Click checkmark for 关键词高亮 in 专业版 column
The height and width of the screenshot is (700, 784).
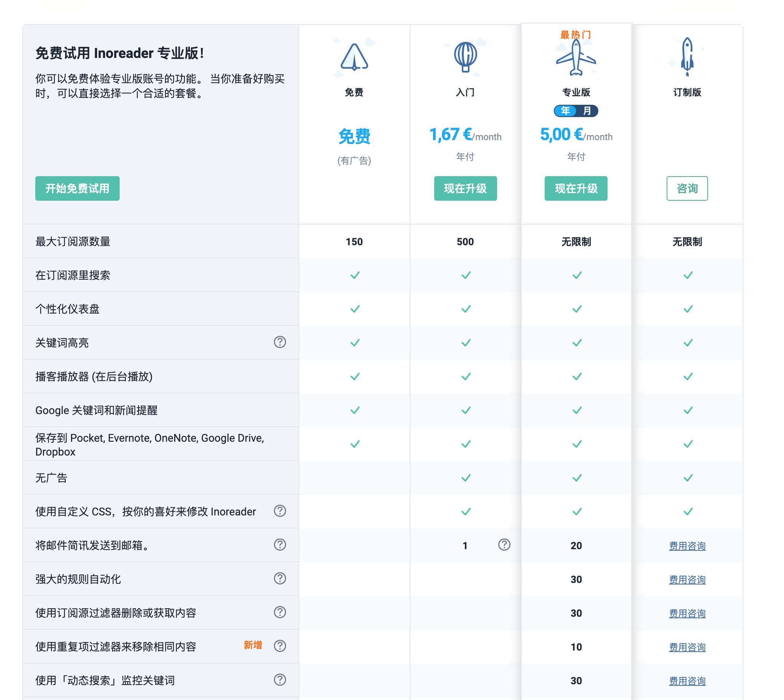click(x=577, y=342)
